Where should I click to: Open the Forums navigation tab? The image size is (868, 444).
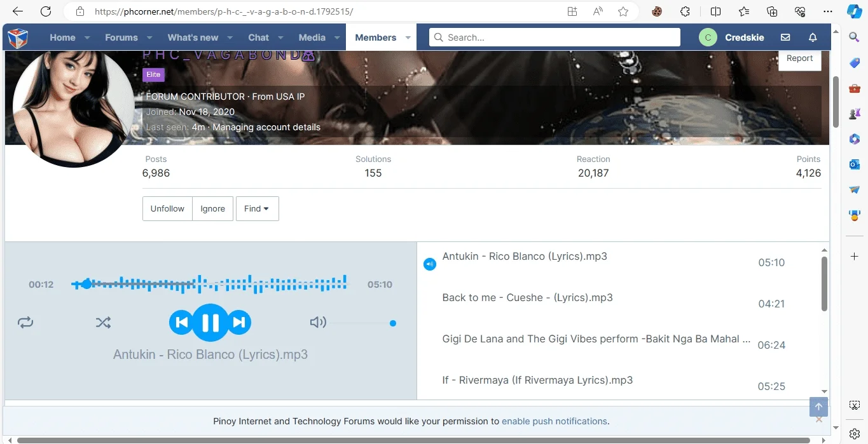click(x=121, y=37)
